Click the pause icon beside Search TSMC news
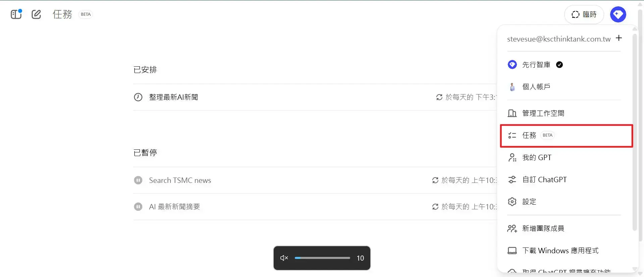The image size is (644, 277). [138, 180]
